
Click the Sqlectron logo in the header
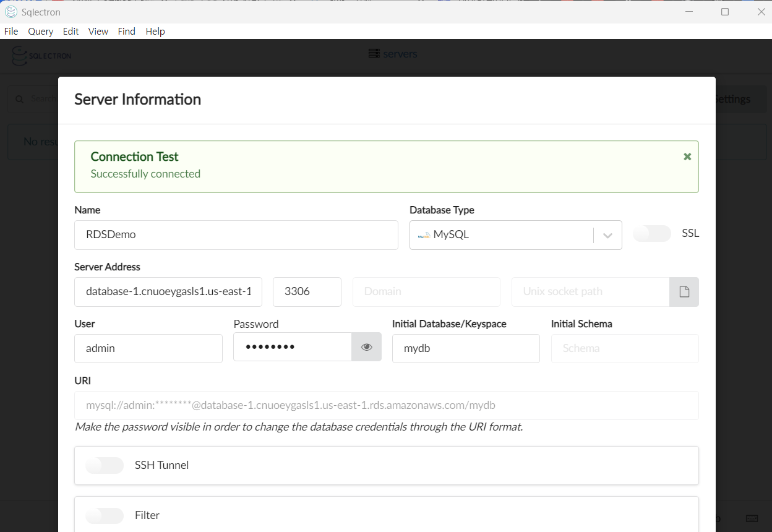click(41, 55)
